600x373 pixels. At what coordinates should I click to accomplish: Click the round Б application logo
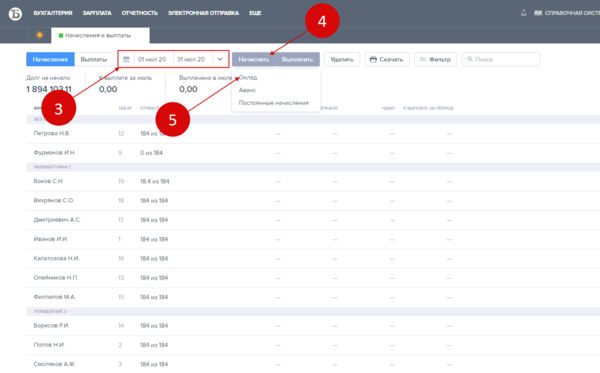pos(15,14)
